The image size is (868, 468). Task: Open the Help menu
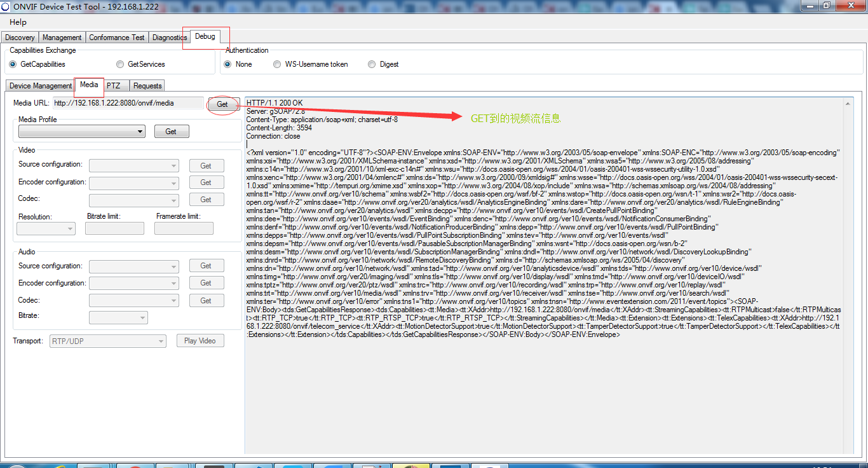[18, 22]
